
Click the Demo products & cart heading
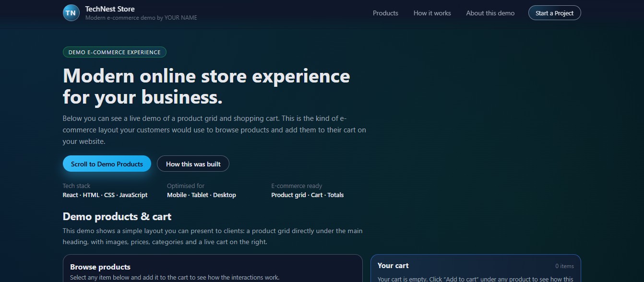[x=117, y=216]
